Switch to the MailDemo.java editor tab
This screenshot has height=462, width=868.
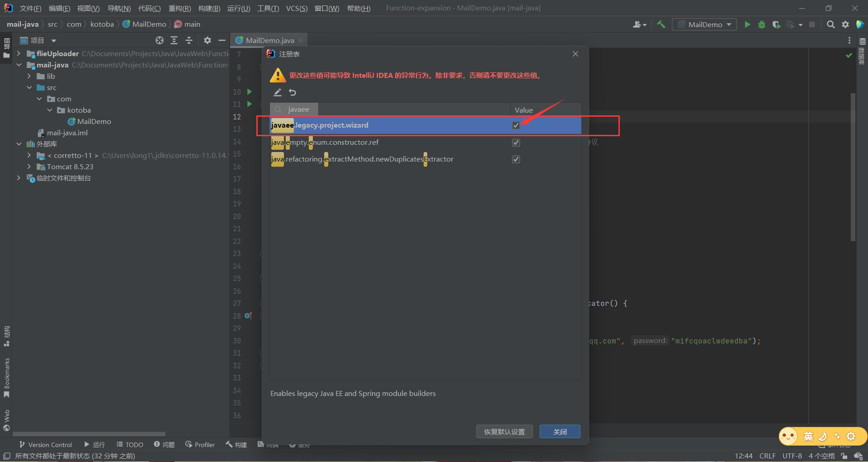(269, 40)
